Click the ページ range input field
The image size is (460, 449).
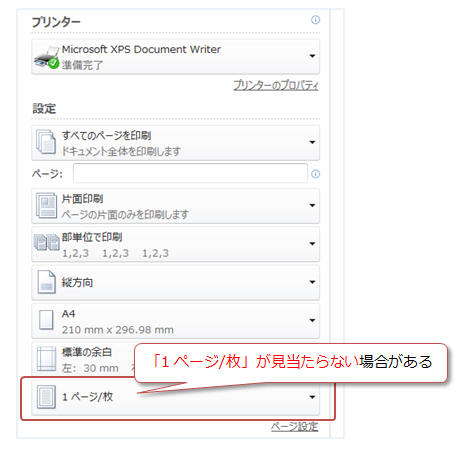[190, 173]
